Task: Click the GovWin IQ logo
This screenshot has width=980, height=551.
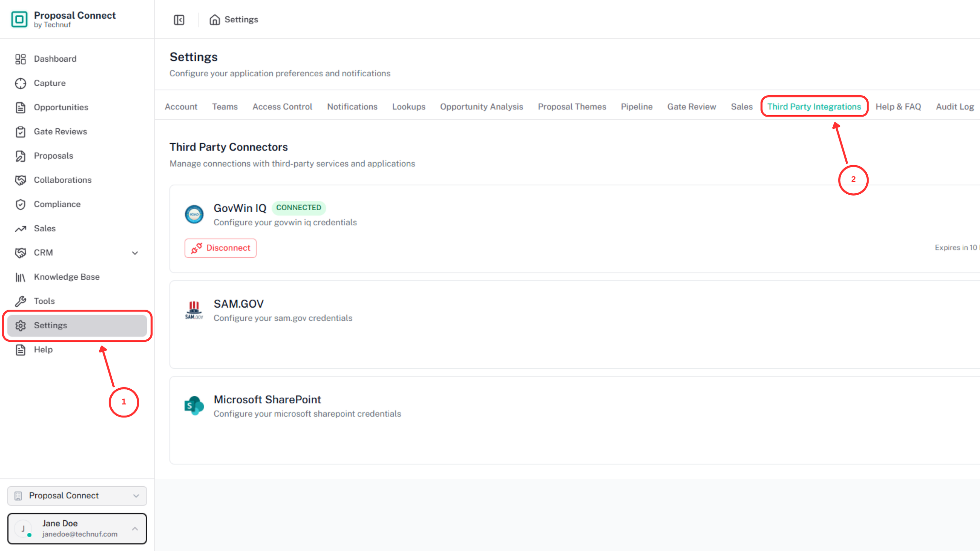Action: pyautogui.click(x=194, y=215)
